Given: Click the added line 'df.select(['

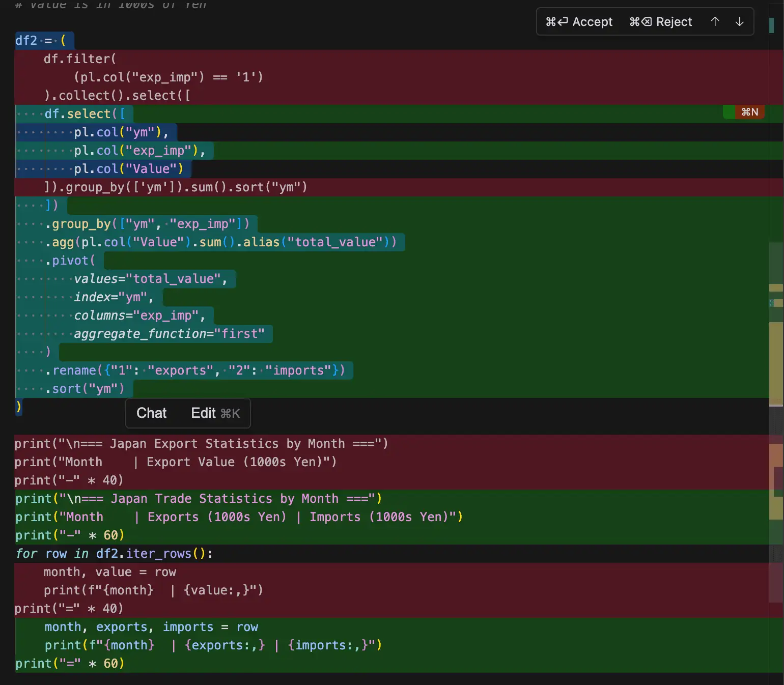Looking at the screenshot, I should (x=85, y=114).
